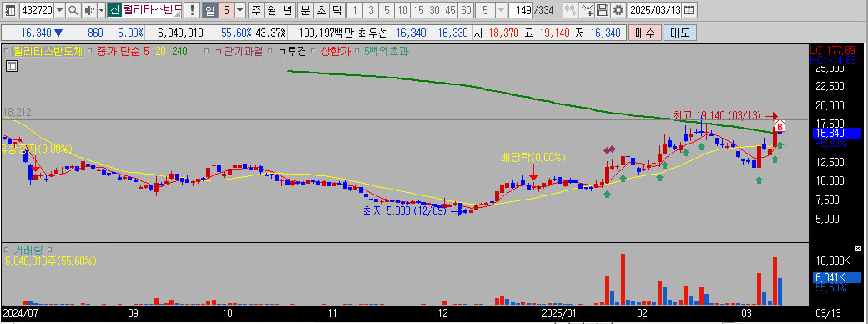Click the stock code field 432720
The height and width of the screenshot is (324, 868).
(36, 9)
